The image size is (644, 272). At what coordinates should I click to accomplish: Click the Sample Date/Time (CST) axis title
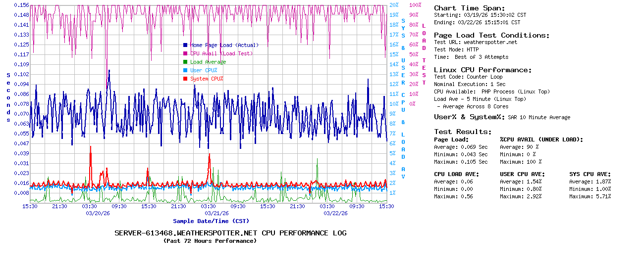(x=211, y=221)
